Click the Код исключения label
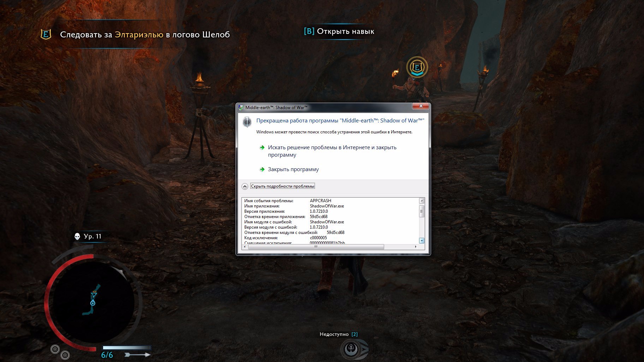Screen dimensions: 644x362 261,238
